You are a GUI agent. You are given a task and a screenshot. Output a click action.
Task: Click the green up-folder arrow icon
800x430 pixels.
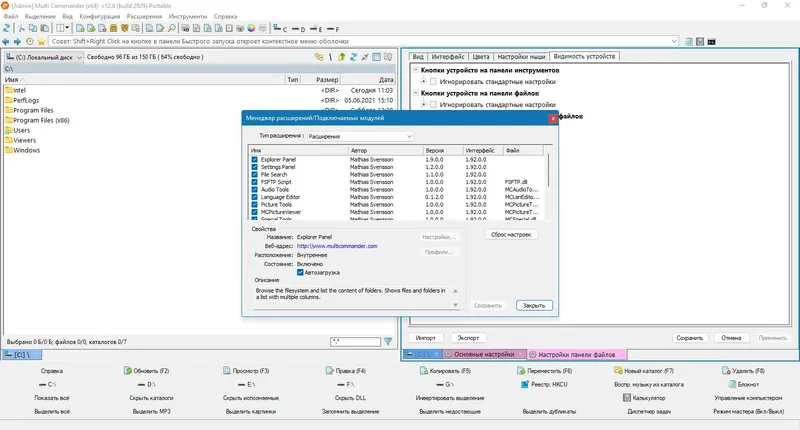click(x=341, y=57)
